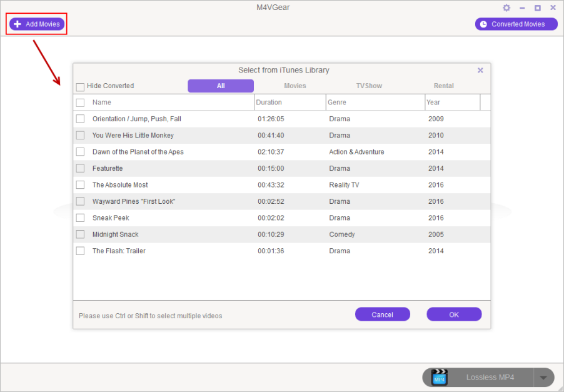The image size is (564, 392).
Task: Click the "You Were His Little Monkey" title
Action: [133, 135]
